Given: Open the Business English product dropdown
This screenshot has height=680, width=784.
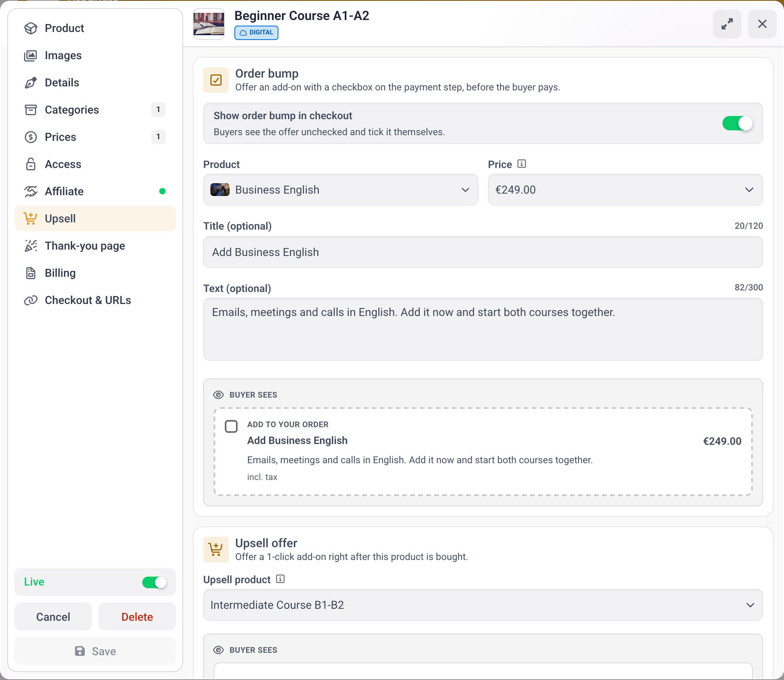Looking at the screenshot, I should click(x=341, y=190).
